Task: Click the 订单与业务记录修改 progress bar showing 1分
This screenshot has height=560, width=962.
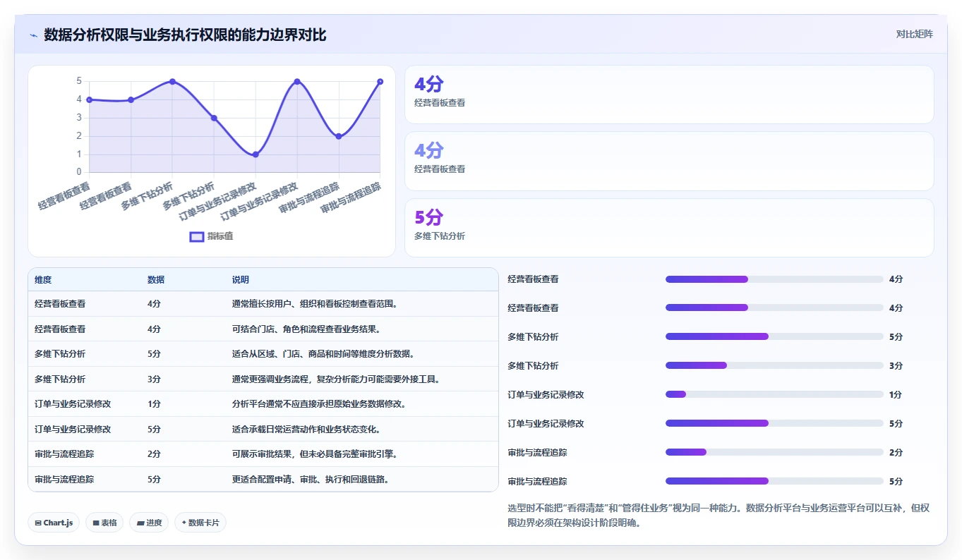Action: (774, 395)
